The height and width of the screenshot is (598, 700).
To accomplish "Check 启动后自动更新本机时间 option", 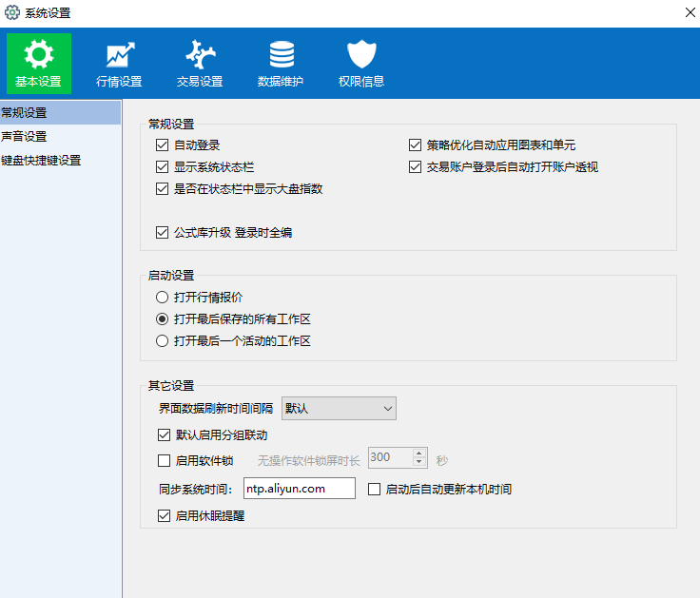I will pos(374,490).
